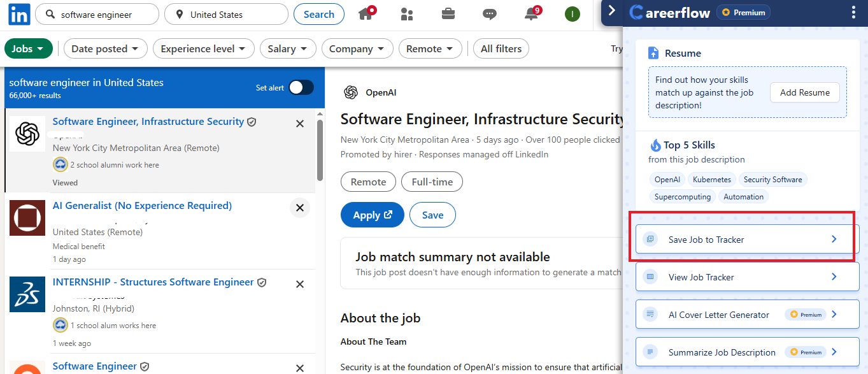
Task: Expand View Job Tracker chevron
Action: click(x=834, y=277)
